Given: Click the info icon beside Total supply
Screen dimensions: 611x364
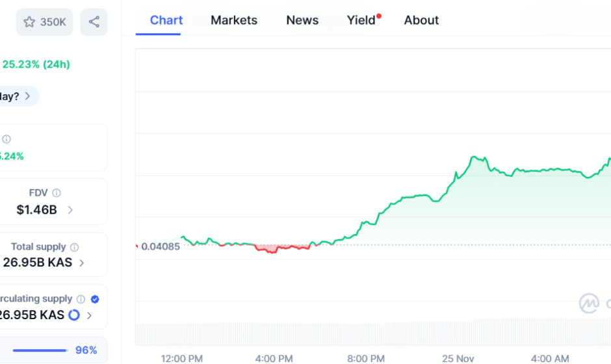Looking at the screenshot, I should click(74, 247).
